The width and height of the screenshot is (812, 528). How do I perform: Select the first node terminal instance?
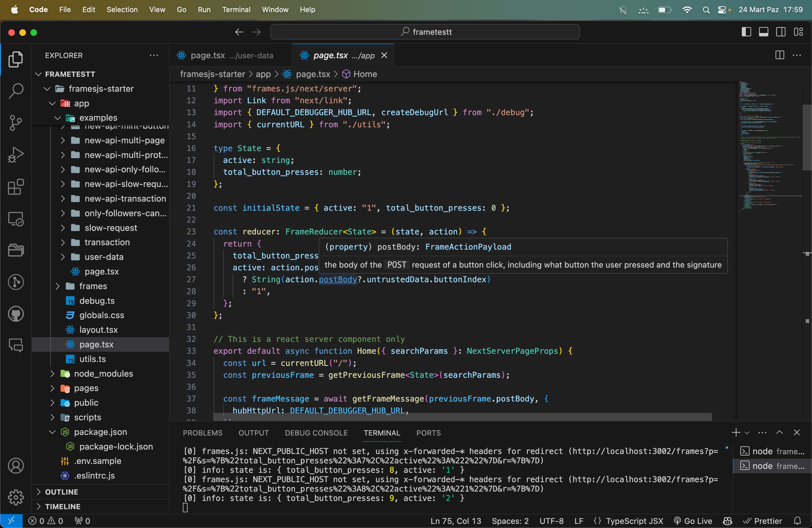[x=772, y=451]
